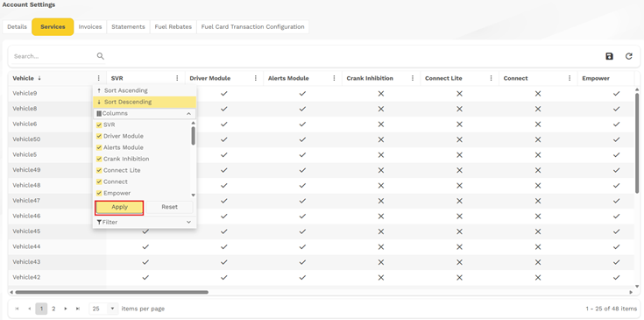Click the Vehicle47 row cell
644x320 pixels.
(x=57, y=201)
